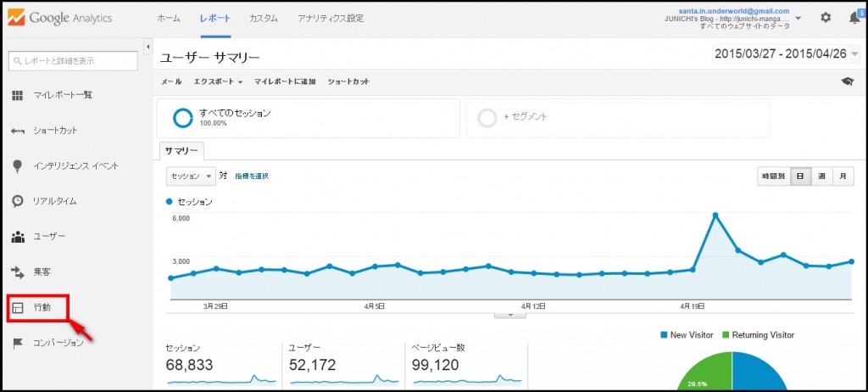Click the 99,120 pageviews value
The width and height of the screenshot is (868, 392).
436,364
